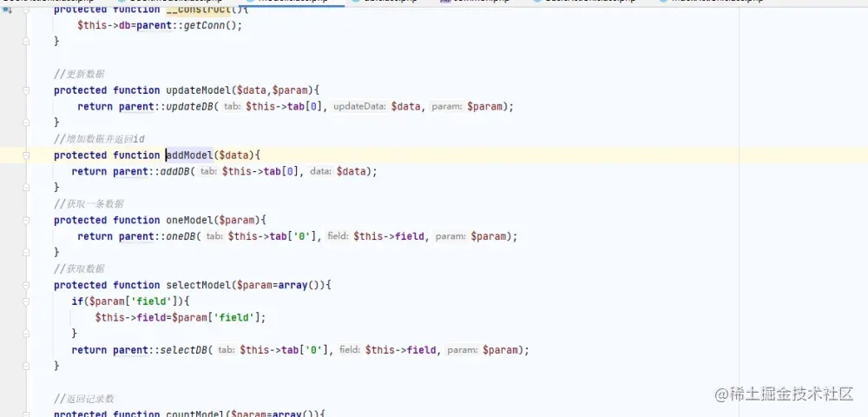The height and width of the screenshot is (417, 868).
Task: Click the addDB method call
Action: coord(175,172)
